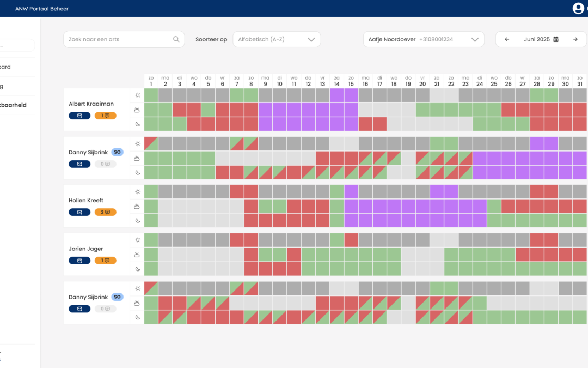Select the moon night-shift icon for Albert Kraaiman

click(x=138, y=124)
